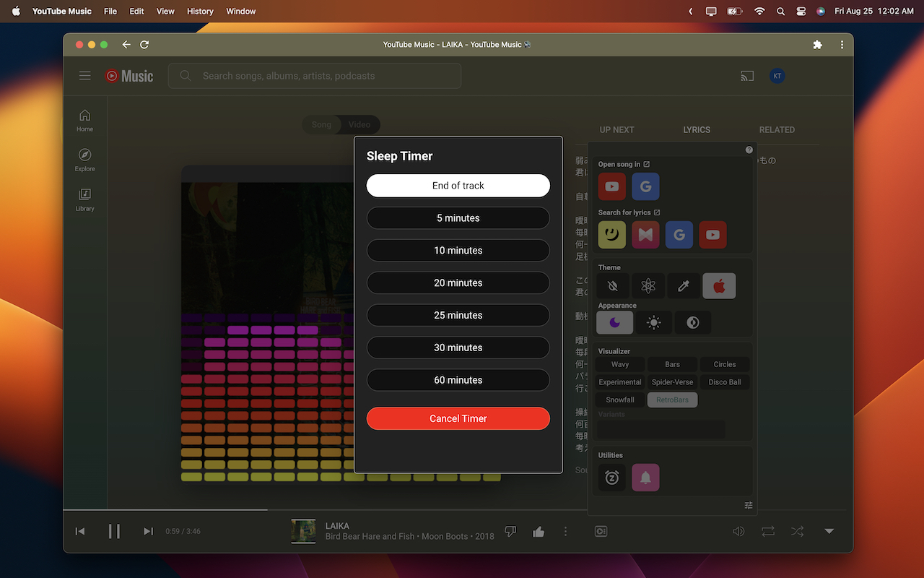
Task: Click the volume speaker icon
Action: (738, 532)
